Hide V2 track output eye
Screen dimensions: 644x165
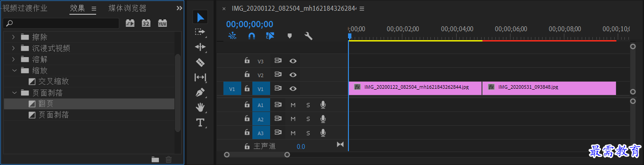(293, 75)
